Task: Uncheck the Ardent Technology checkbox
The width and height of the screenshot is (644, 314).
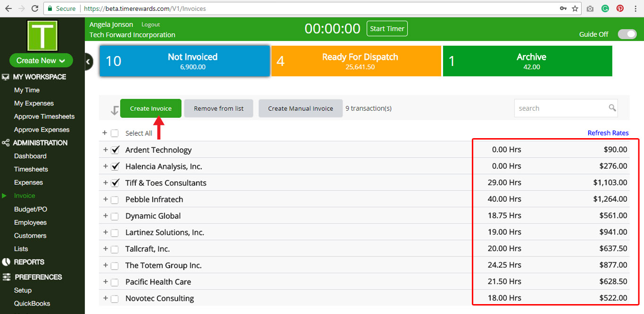Action: tap(115, 150)
